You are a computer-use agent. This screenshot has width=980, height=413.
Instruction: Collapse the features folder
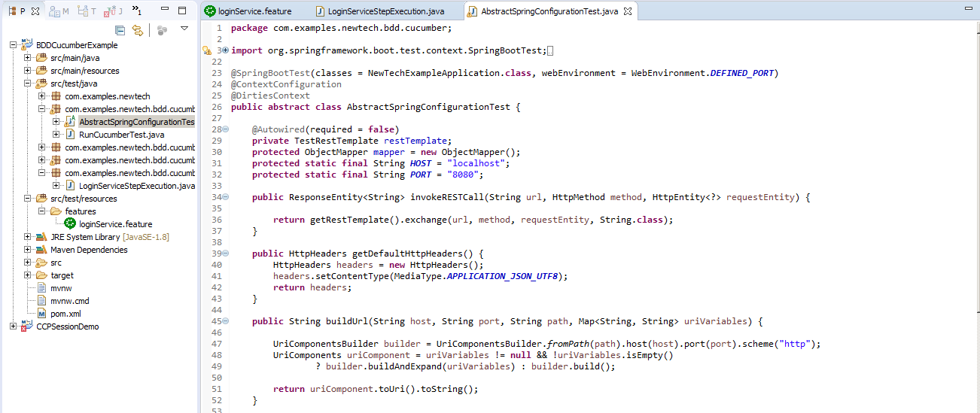(x=42, y=211)
